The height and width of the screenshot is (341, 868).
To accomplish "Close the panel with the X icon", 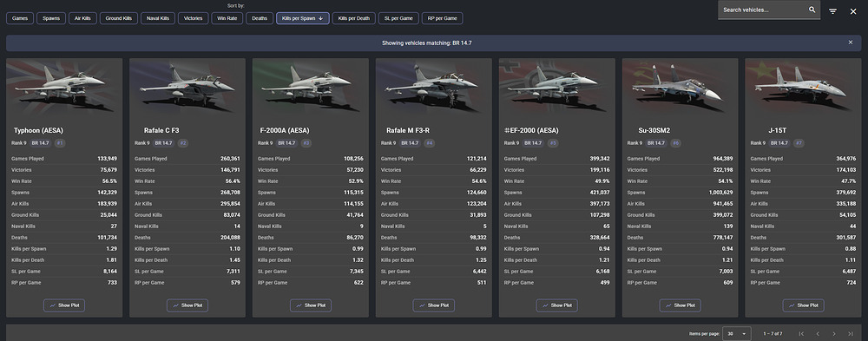I will (853, 11).
